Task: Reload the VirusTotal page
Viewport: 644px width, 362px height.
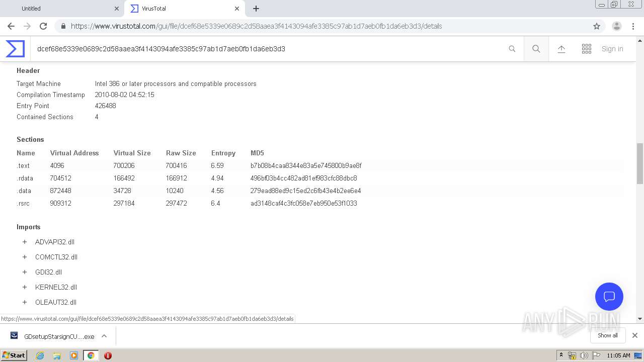Action: [43, 26]
